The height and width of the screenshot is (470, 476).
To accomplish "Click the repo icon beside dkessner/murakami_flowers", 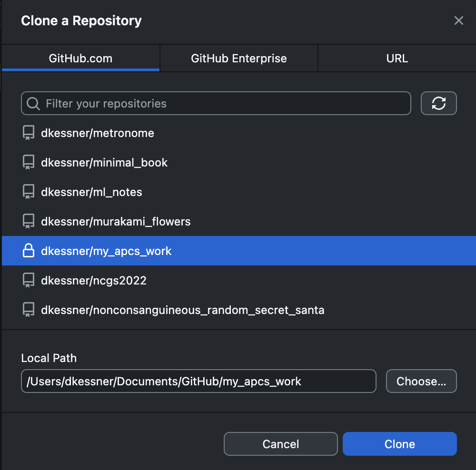I will (x=29, y=221).
